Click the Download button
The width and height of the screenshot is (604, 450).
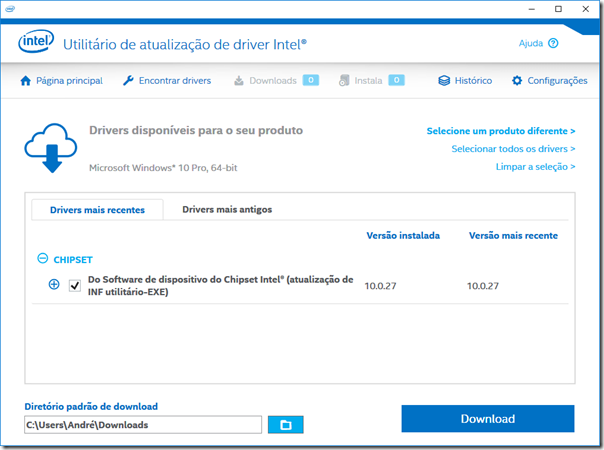[x=488, y=418]
